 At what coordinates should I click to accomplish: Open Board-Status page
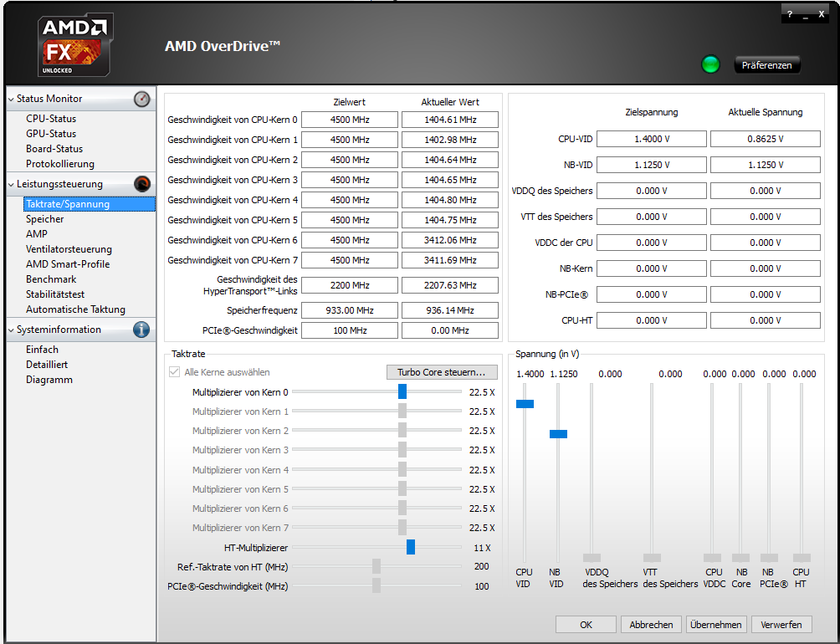coord(54,149)
